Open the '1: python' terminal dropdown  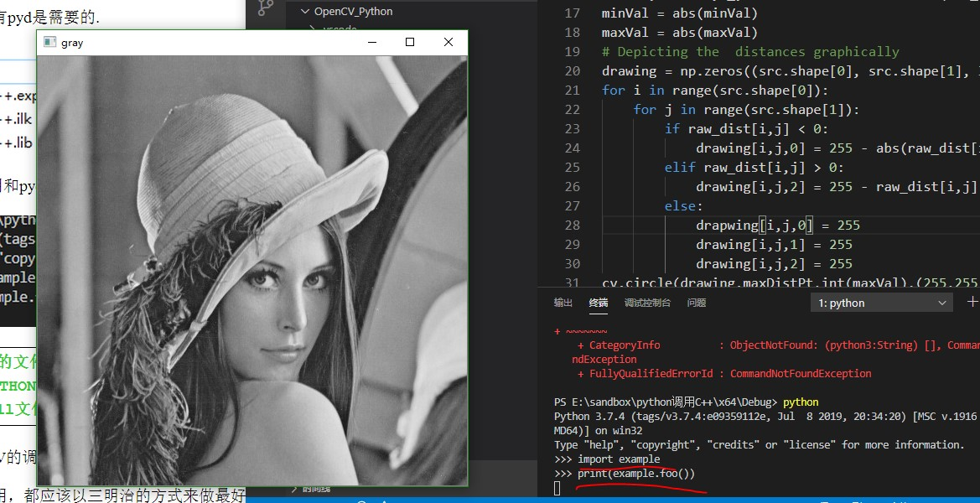[882, 303]
